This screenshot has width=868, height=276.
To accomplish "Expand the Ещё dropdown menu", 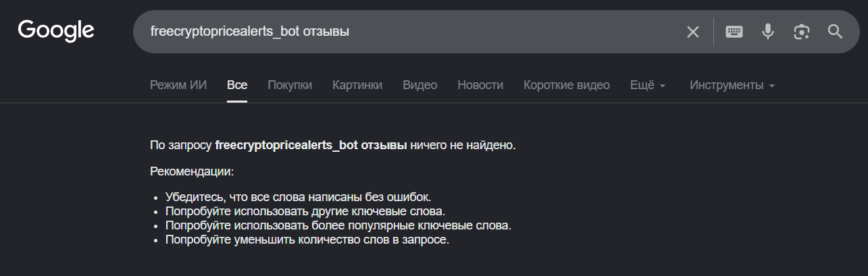I will [x=648, y=85].
